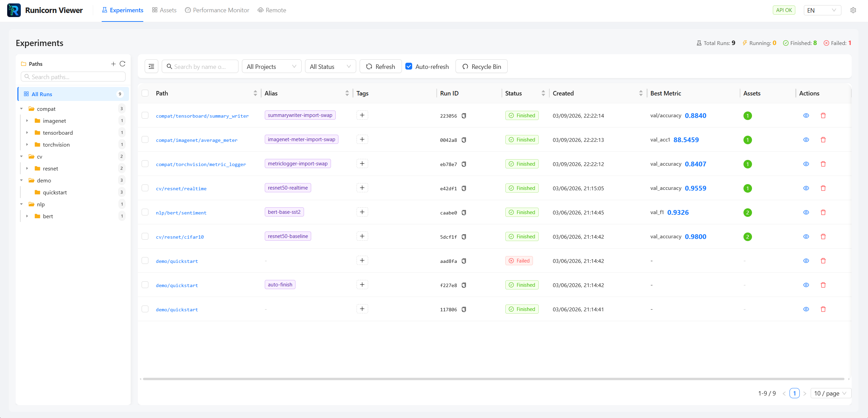868x418 pixels.
Task: Open the Assets tab
Action: pyautogui.click(x=164, y=10)
